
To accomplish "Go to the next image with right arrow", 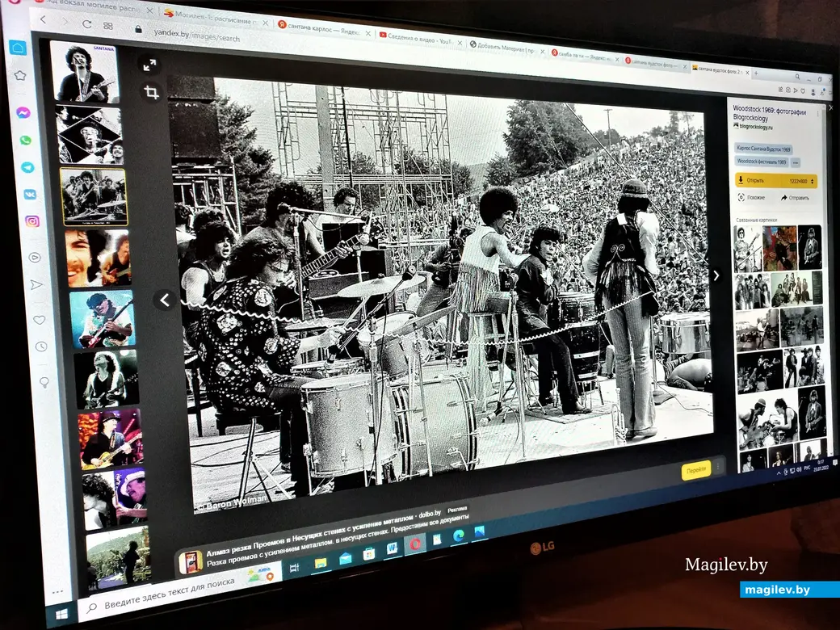I will coord(716,275).
